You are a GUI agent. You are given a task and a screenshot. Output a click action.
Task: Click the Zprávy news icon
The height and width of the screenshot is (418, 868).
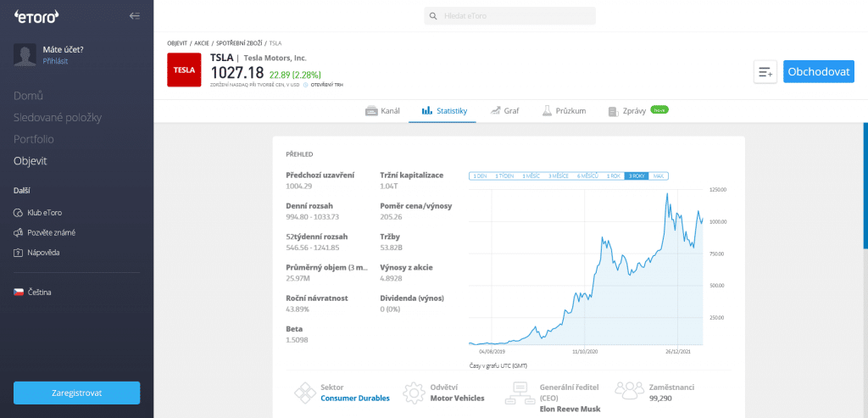pyautogui.click(x=613, y=111)
